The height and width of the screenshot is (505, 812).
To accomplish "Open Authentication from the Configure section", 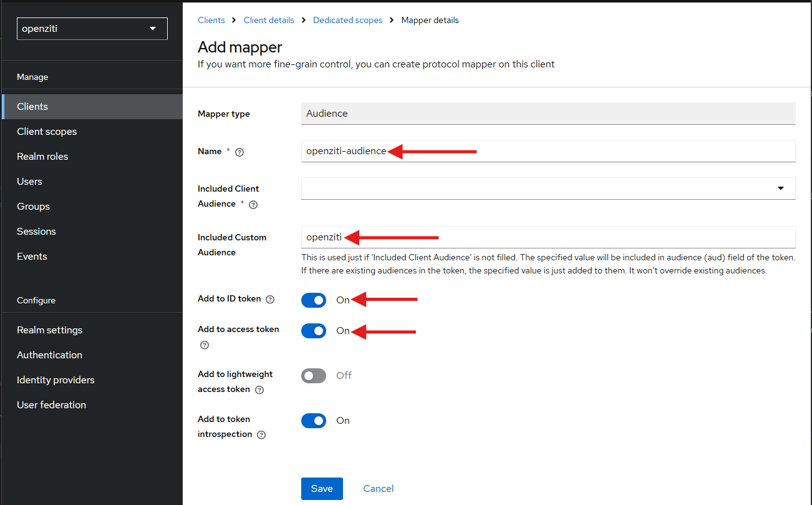I will [49, 355].
